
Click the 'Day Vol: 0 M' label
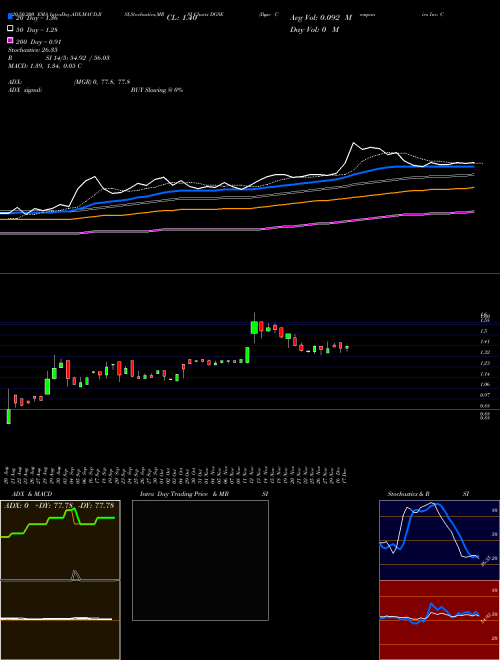pyautogui.click(x=314, y=29)
